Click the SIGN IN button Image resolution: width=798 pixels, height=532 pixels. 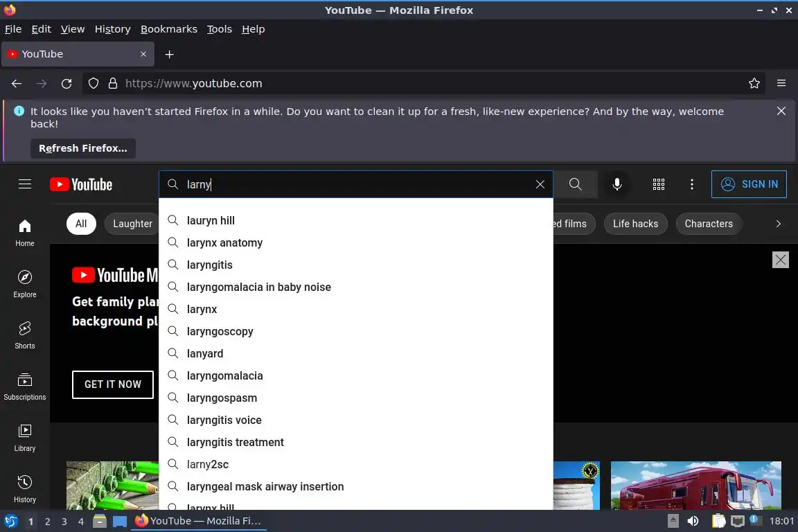pos(749,184)
